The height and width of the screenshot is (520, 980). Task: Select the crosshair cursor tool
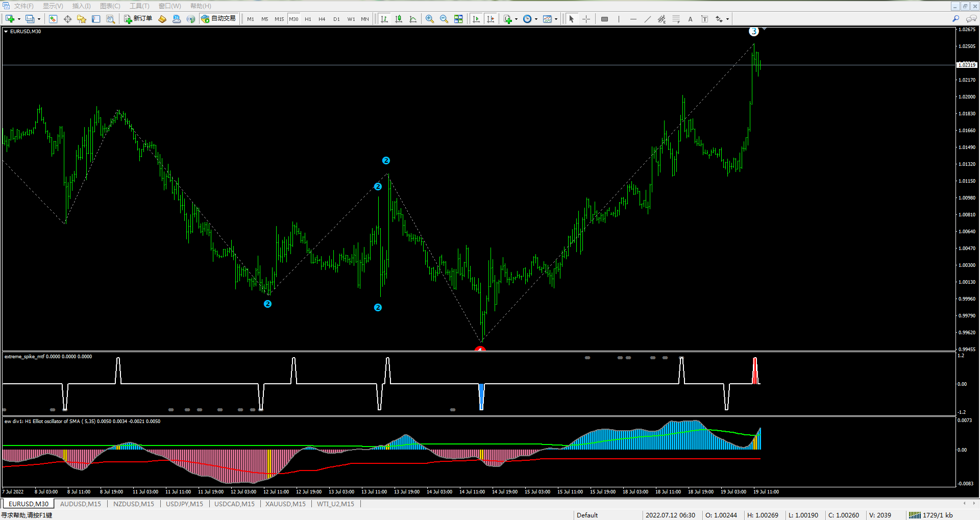click(x=586, y=19)
